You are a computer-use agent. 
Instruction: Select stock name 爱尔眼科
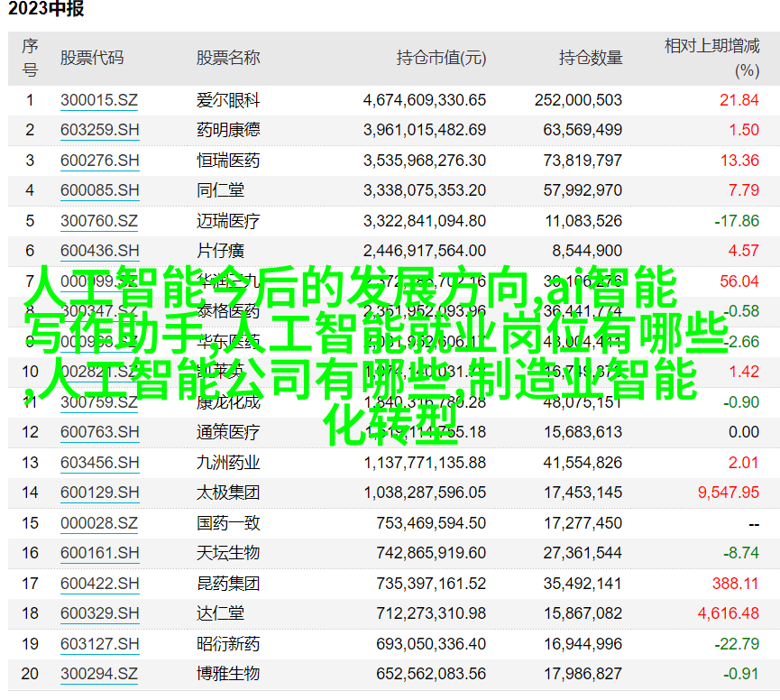(228, 100)
